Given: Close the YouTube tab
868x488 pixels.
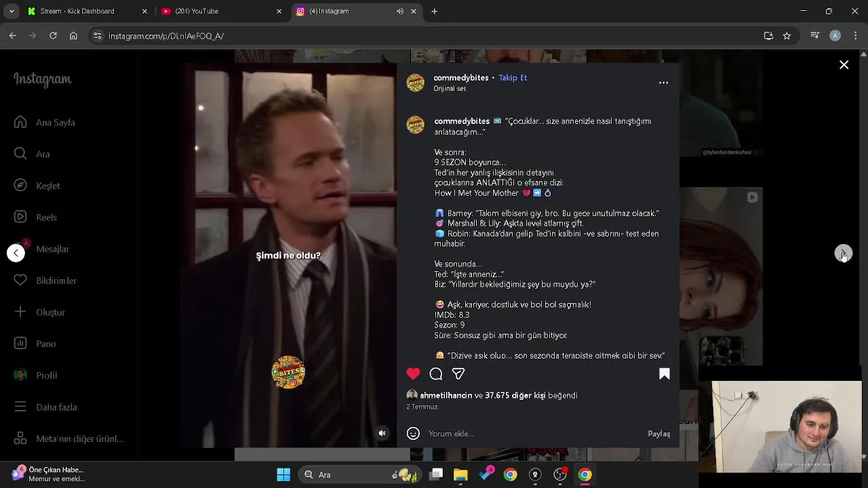Looking at the screenshot, I should click(x=279, y=12).
